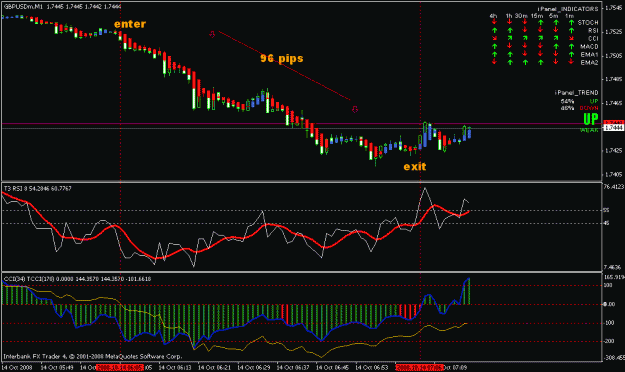This screenshot has width=625, height=372.
Task: Select the red 2008.10.14 07:05 time marker
Action: click(419, 367)
